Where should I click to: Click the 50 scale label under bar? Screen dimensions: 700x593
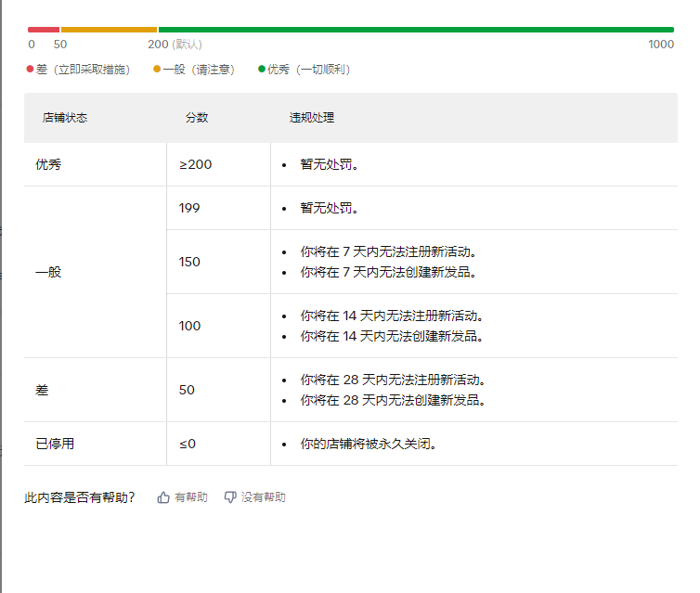pos(60,45)
